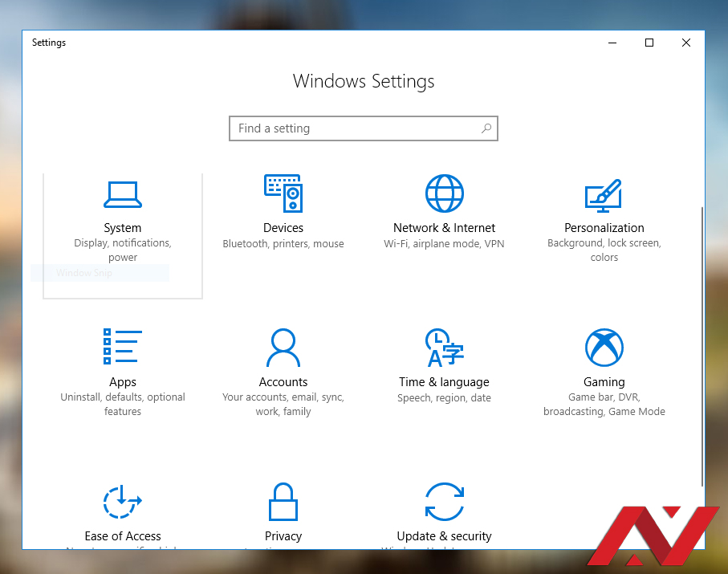Open the Ease of Access dashed-clock icon
The height and width of the screenshot is (574, 728).
point(123,502)
